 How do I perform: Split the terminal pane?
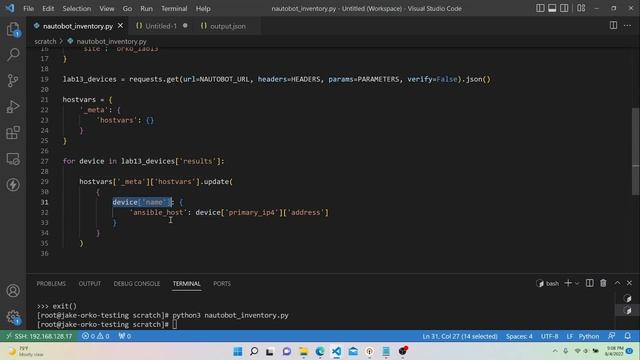(x=589, y=283)
